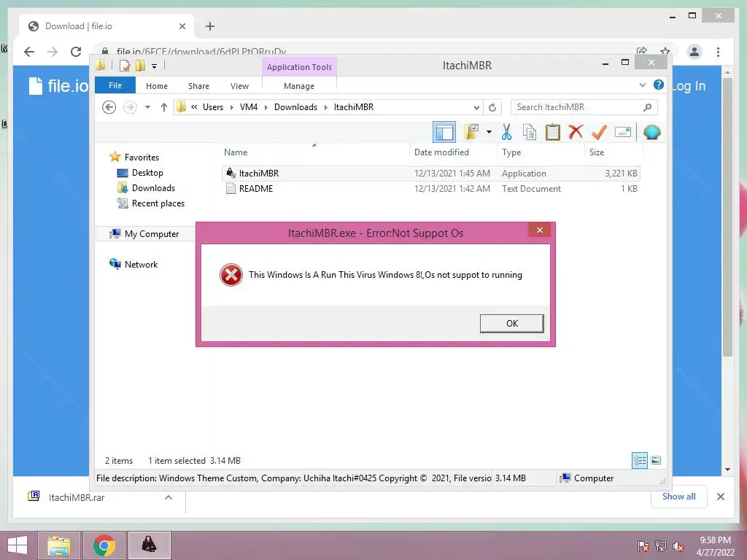
Task: Select My Computer in navigation pane
Action: pos(144,234)
